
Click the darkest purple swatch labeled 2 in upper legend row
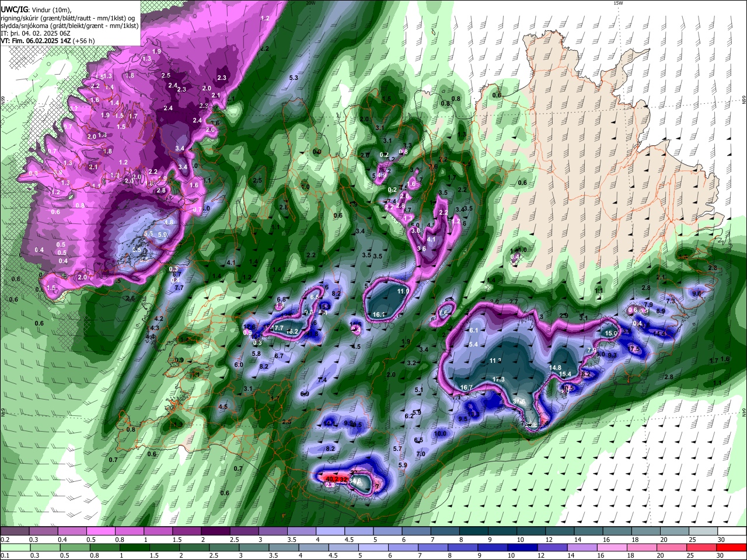click(215, 531)
